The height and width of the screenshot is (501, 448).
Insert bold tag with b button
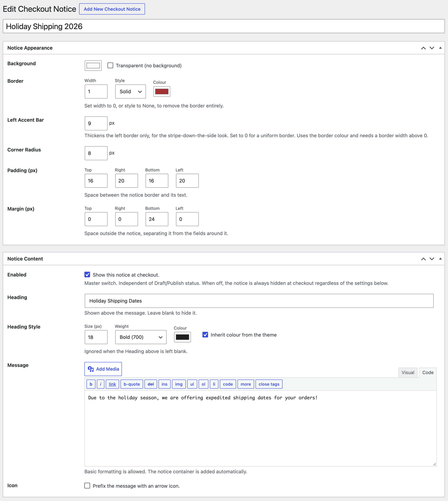[91, 384]
